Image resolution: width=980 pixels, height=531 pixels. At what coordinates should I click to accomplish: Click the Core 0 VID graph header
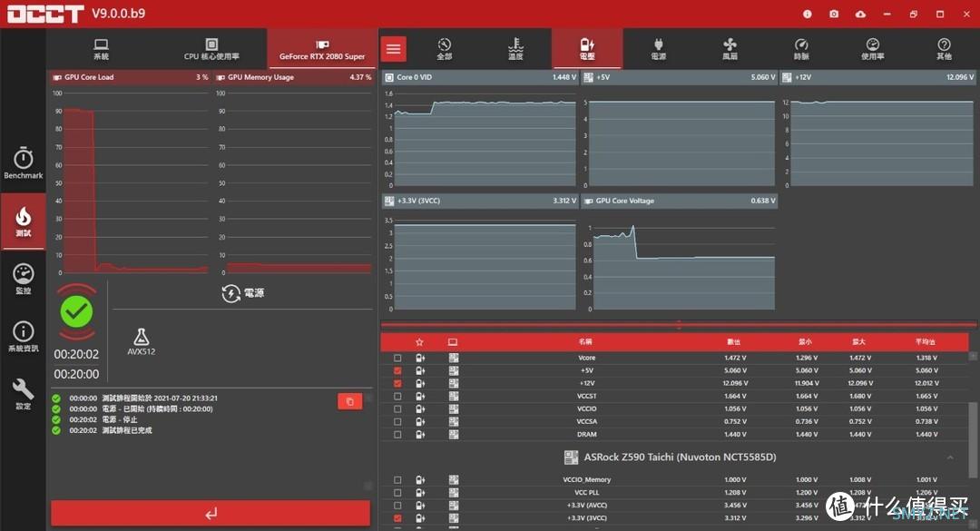(480, 77)
